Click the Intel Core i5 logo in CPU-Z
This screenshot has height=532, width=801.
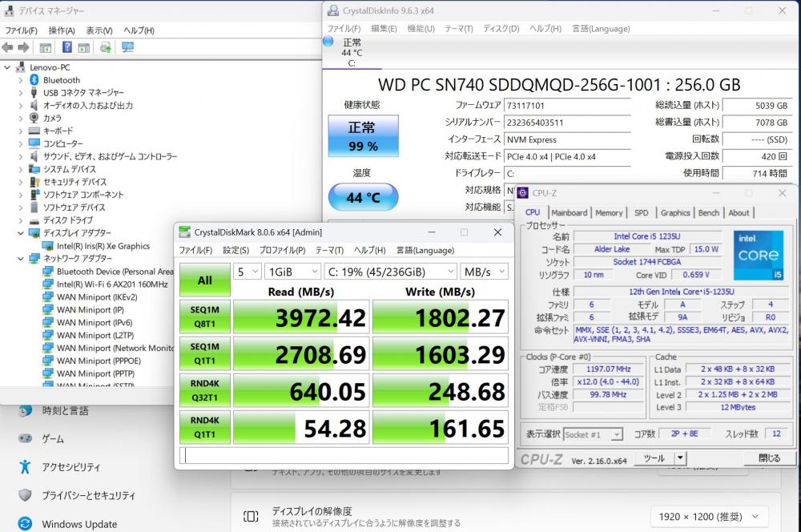click(x=759, y=255)
